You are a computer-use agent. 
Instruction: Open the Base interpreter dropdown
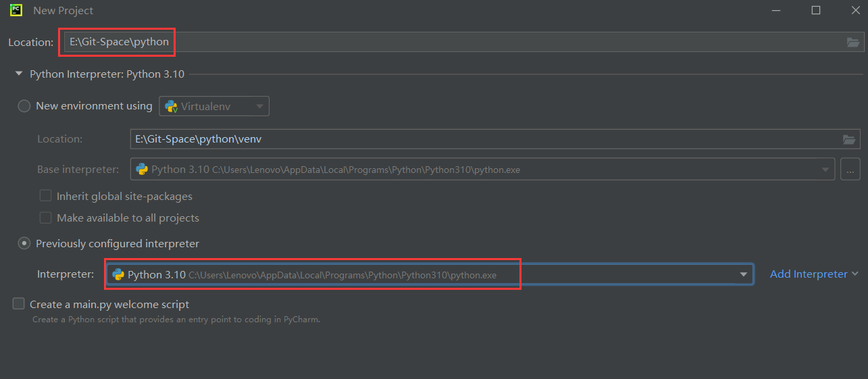point(482,169)
